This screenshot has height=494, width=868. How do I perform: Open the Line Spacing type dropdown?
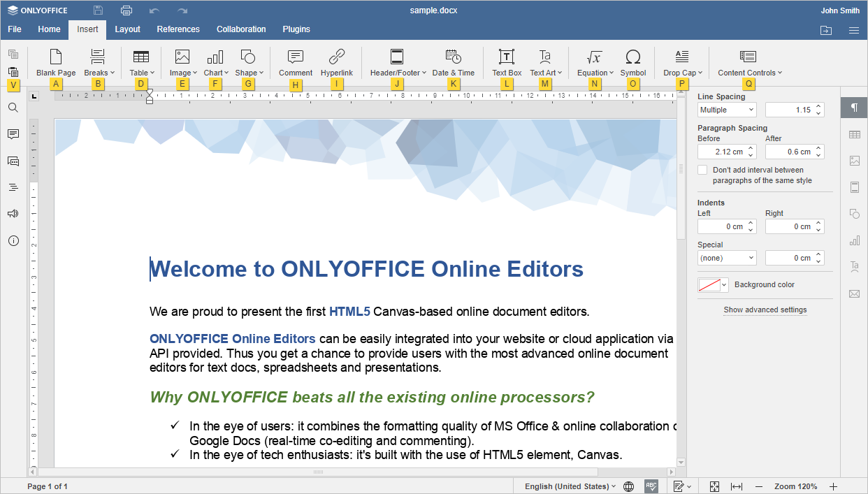point(727,110)
